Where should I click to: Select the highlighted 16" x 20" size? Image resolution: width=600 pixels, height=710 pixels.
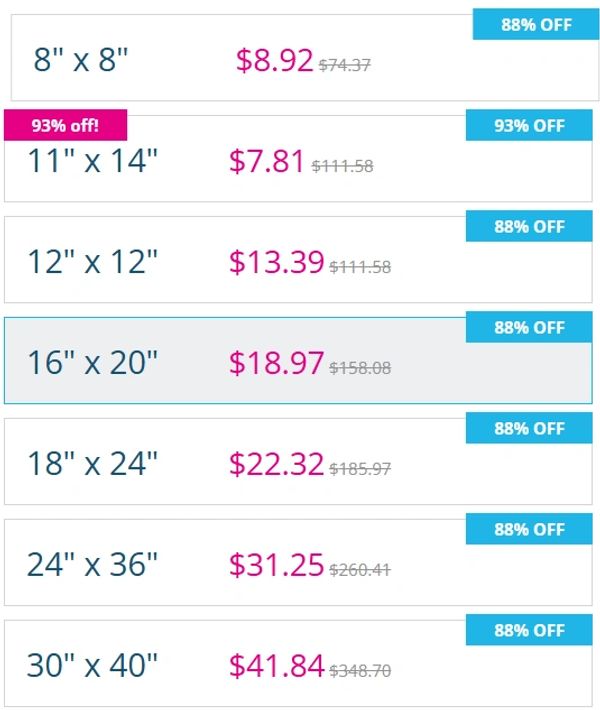click(92, 364)
